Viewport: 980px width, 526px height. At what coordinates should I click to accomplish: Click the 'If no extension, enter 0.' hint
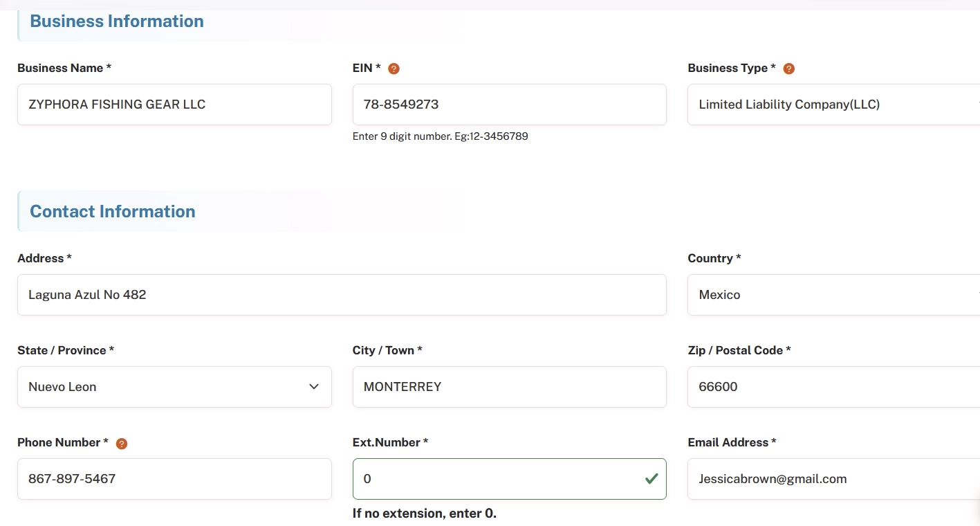coord(425,514)
